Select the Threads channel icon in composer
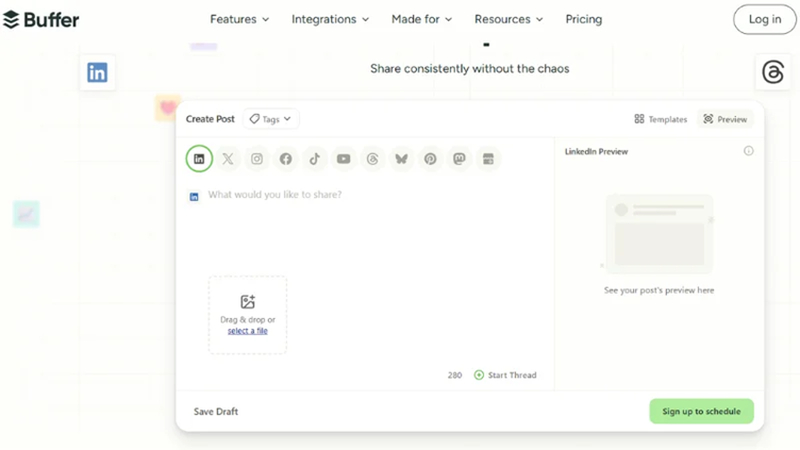This screenshot has height=450, width=800. [372, 159]
